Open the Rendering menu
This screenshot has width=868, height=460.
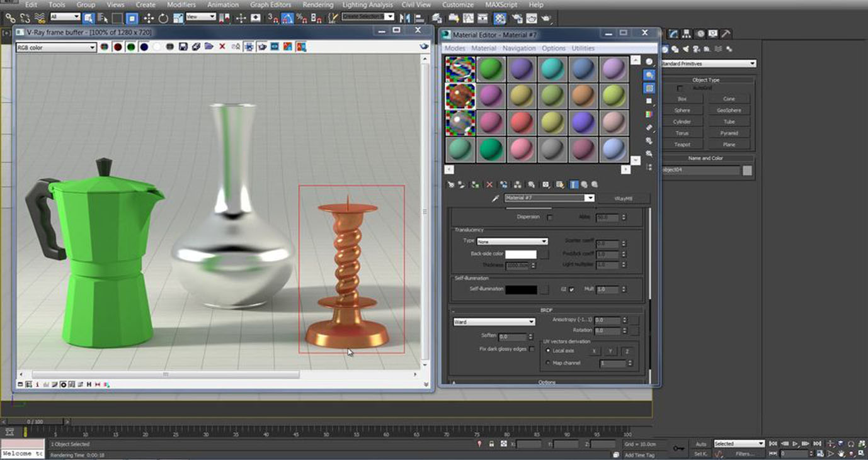(x=318, y=4)
